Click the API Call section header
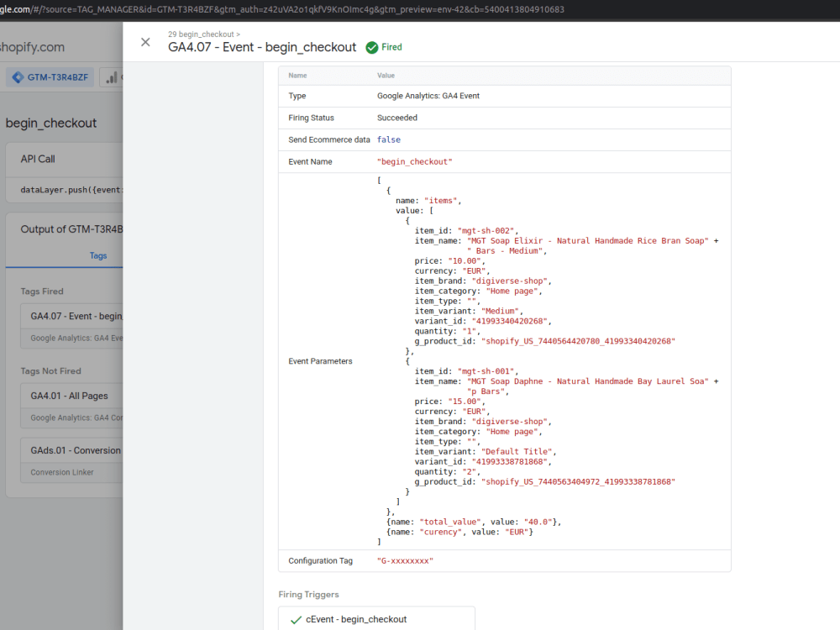The width and height of the screenshot is (840, 630). [38, 159]
